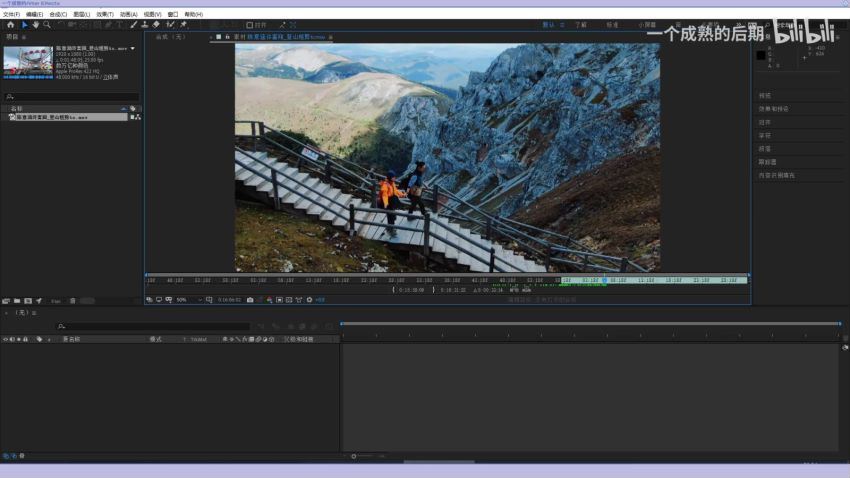The width and height of the screenshot is (850, 478).
Task: Click the trash delete icon in the Project panel
Action: [73, 301]
